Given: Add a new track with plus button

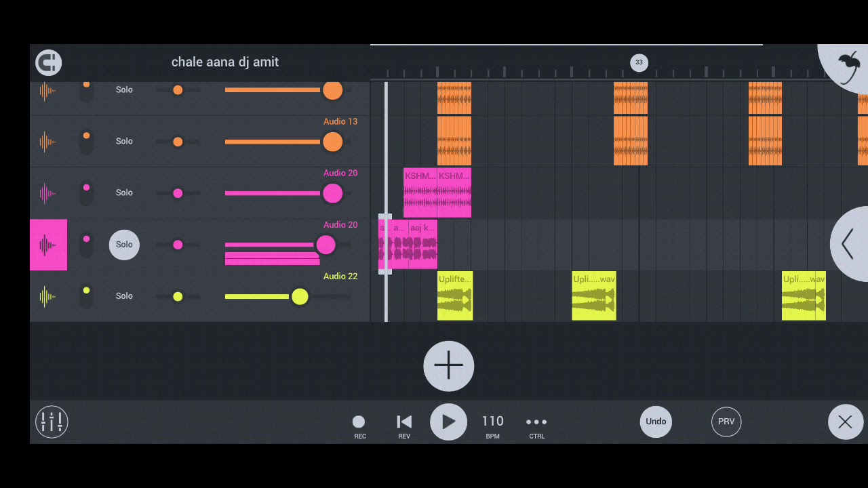Looking at the screenshot, I should [448, 366].
